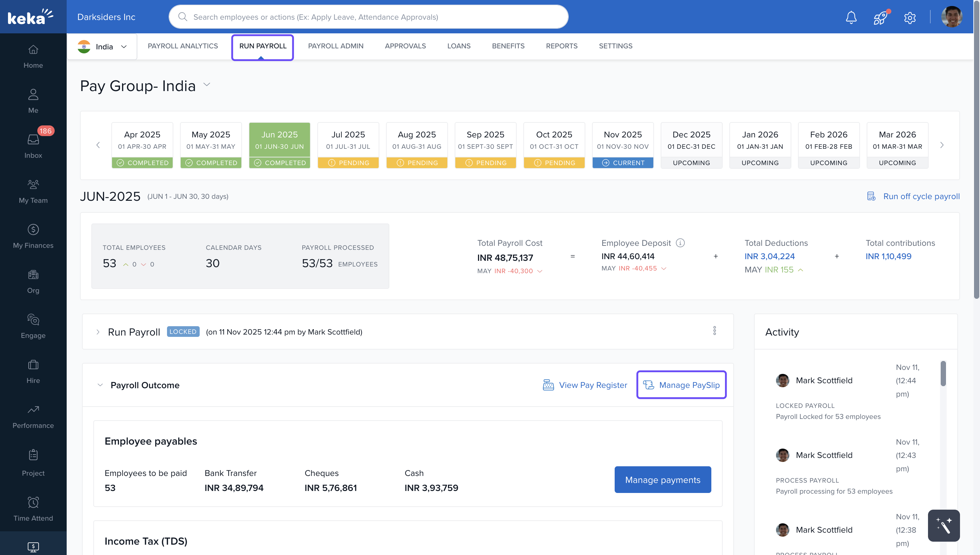
Task: Expand the Run Payroll section
Action: (98, 332)
